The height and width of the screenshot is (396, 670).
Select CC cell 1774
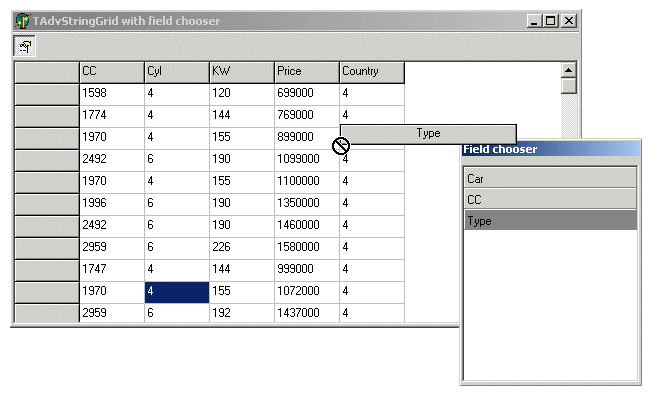tap(112, 116)
